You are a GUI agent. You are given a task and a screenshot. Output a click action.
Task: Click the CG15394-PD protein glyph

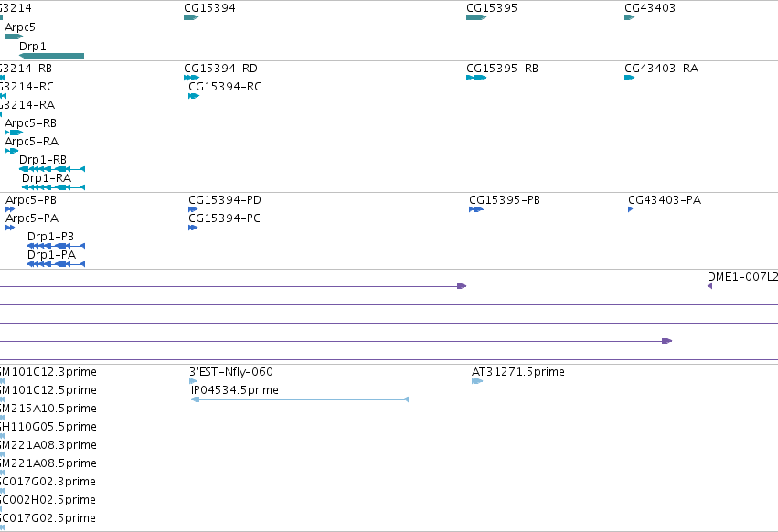tap(193, 209)
